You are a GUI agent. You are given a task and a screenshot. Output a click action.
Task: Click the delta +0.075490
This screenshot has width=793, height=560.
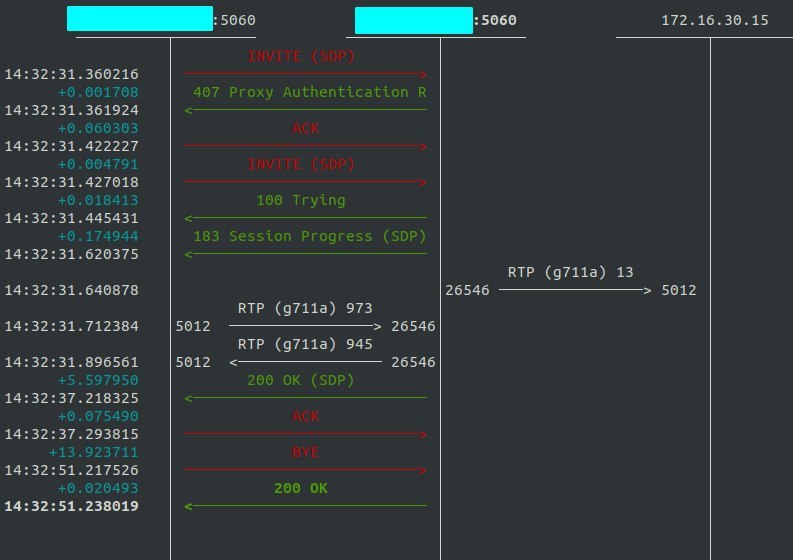(98, 416)
